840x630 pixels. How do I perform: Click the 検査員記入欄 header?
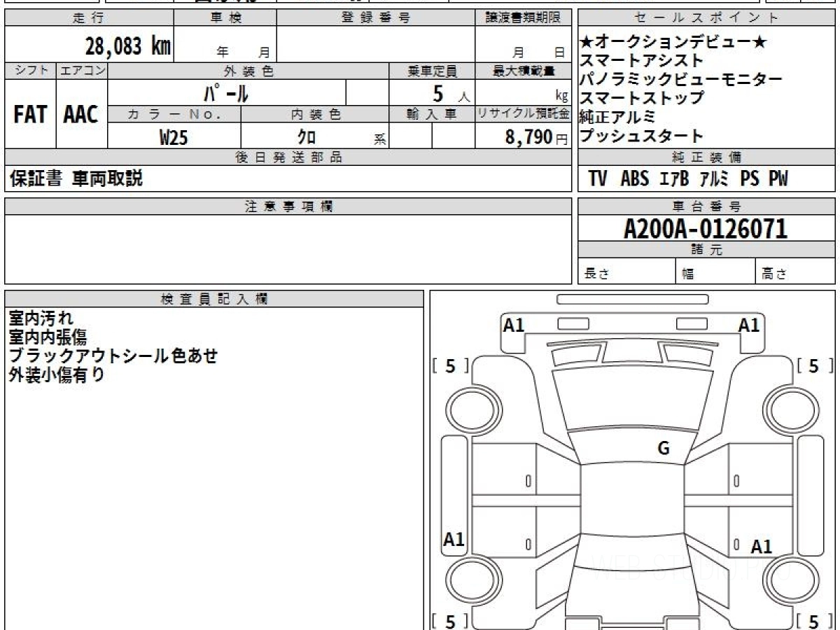pos(214,299)
